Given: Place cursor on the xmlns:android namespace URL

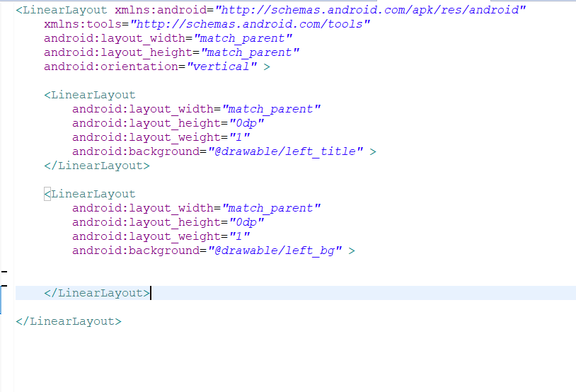Looking at the screenshot, I should pyautogui.click(x=371, y=10).
